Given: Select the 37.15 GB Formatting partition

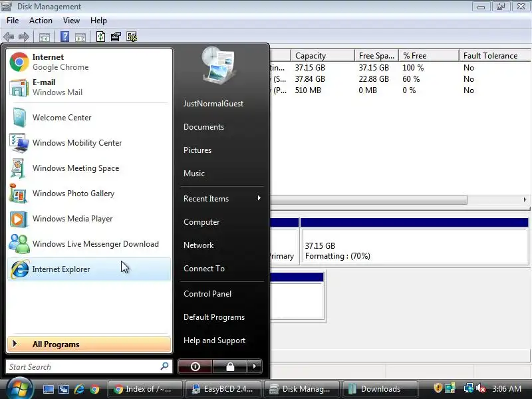Looking at the screenshot, I should [414, 245].
